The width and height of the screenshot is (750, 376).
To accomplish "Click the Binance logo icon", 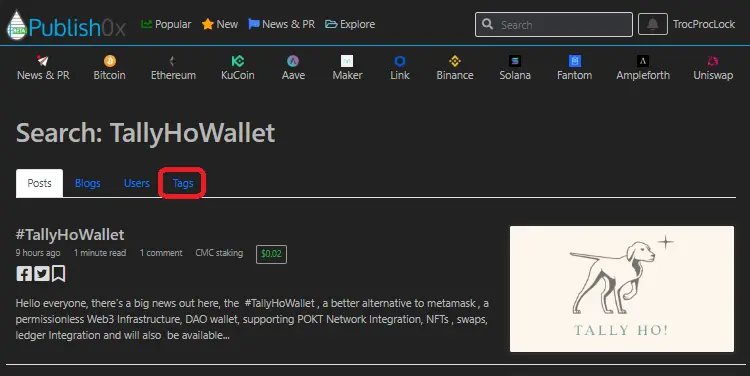I will 455,61.
